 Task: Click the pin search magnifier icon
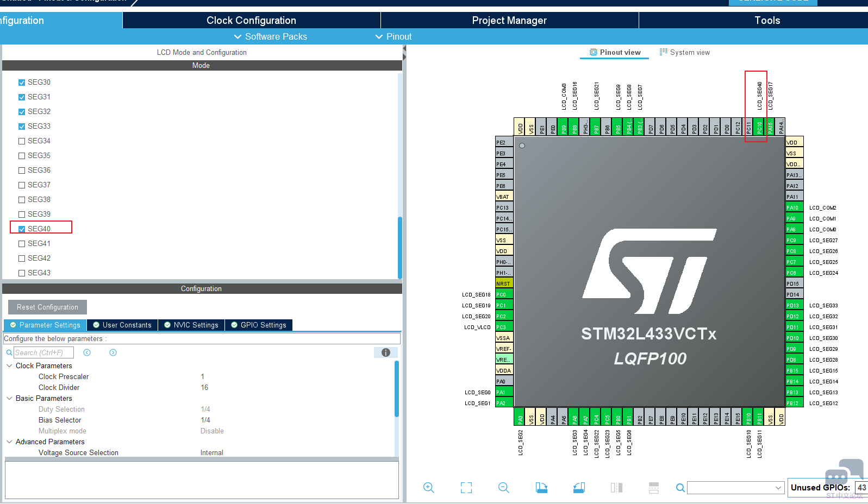(680, 488)
